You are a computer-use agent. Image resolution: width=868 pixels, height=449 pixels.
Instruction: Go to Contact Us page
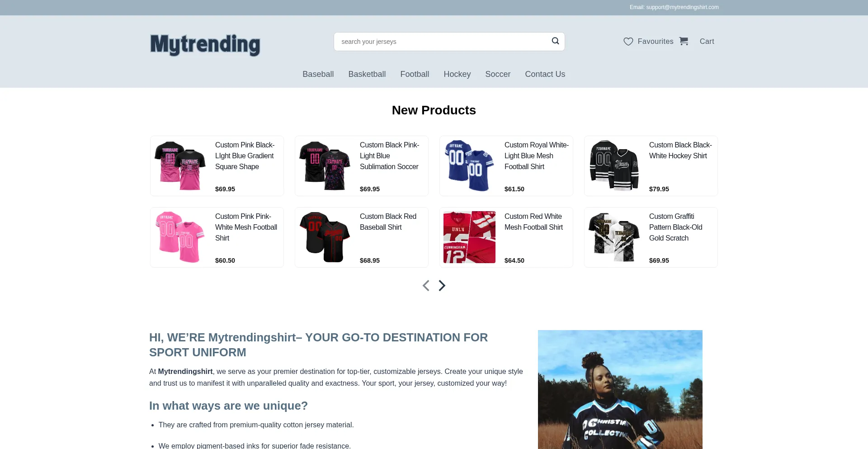(545, 74)
